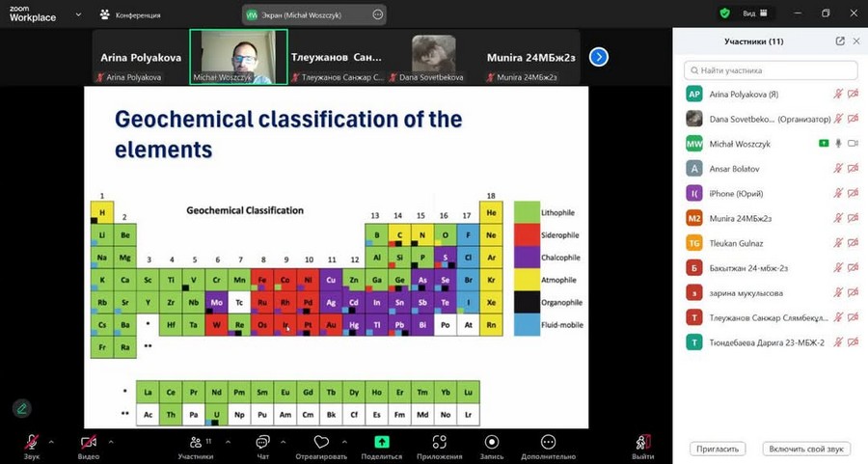
Task: Open the Конференция tab at top
Action: click(130, 15)
